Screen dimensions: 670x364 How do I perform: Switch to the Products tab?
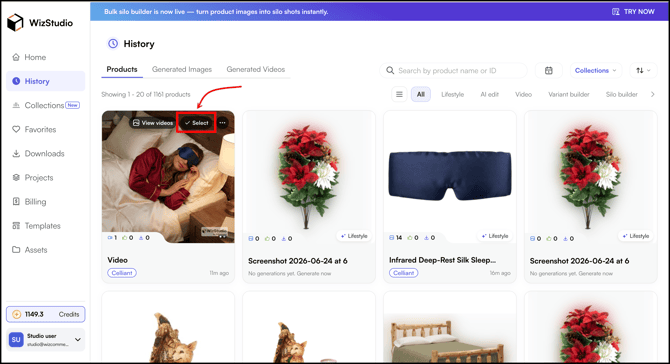(122, 69)
